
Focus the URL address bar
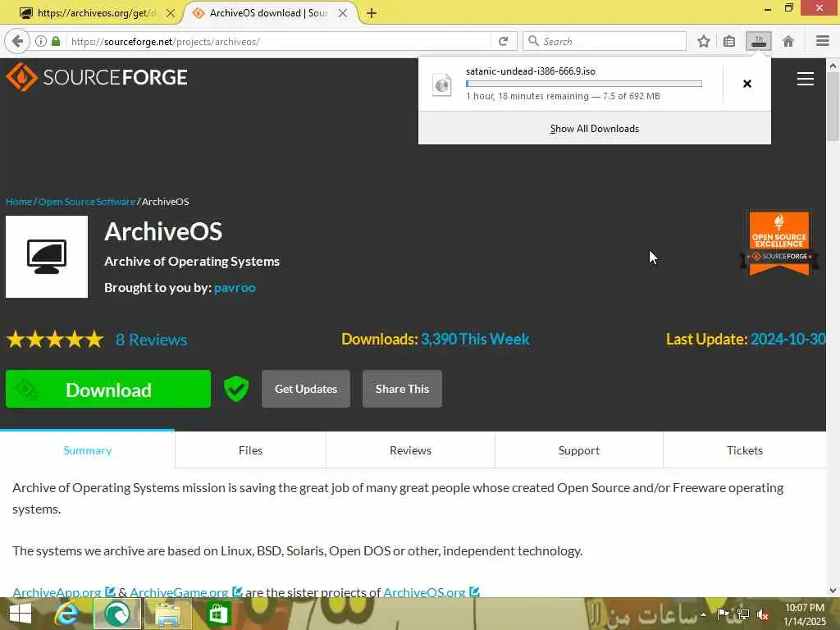[x=279, y=41]
